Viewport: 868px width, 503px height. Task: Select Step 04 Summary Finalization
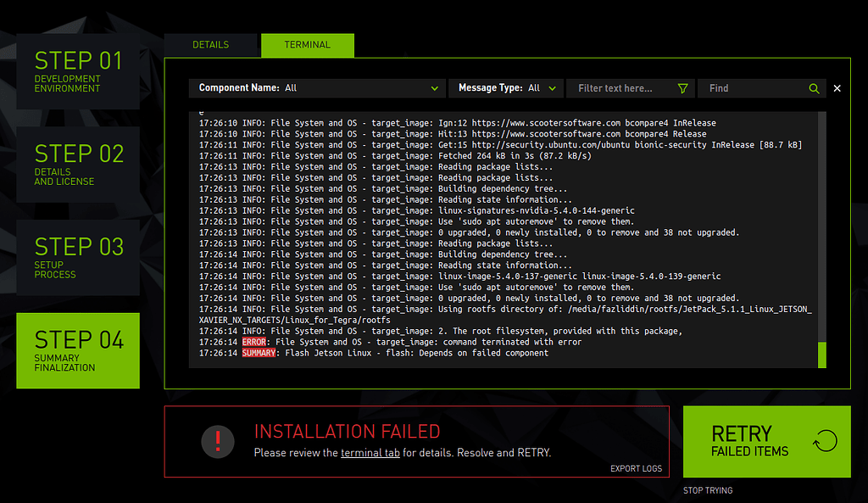[77, 350]
